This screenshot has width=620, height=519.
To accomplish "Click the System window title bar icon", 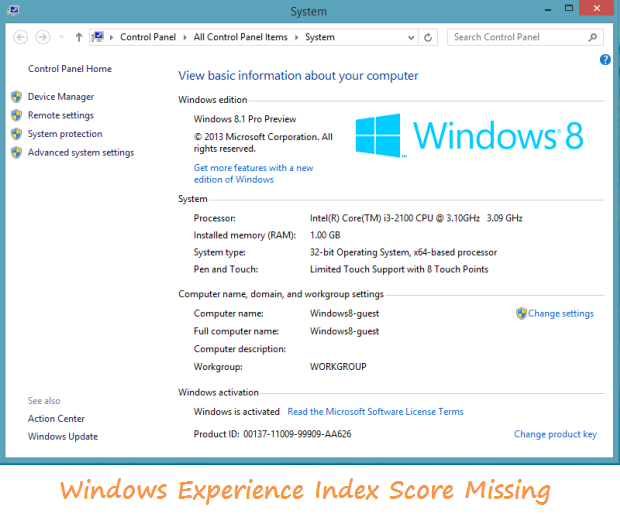I will 13,10.
